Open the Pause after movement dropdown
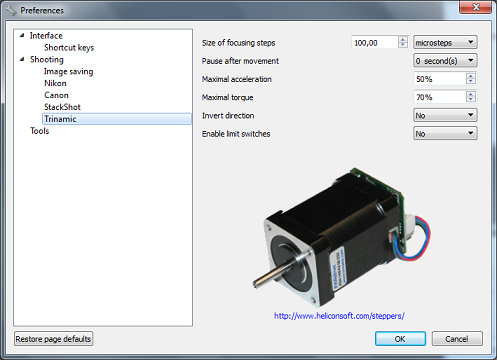This screenshot has width=497, height=360. pos(445,61)
